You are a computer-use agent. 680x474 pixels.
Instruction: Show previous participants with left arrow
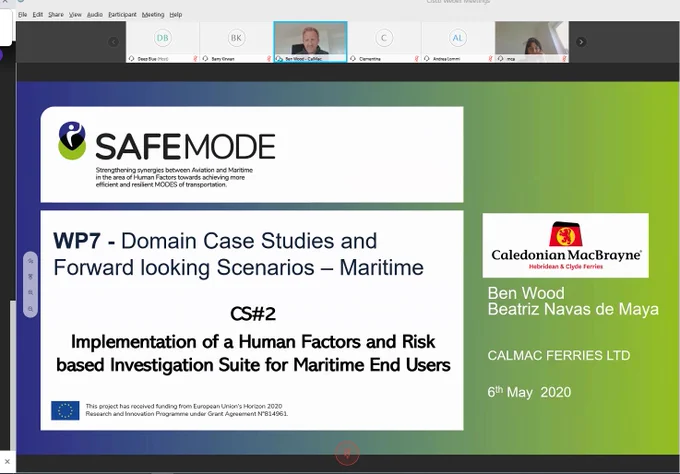tap(114, 42)
